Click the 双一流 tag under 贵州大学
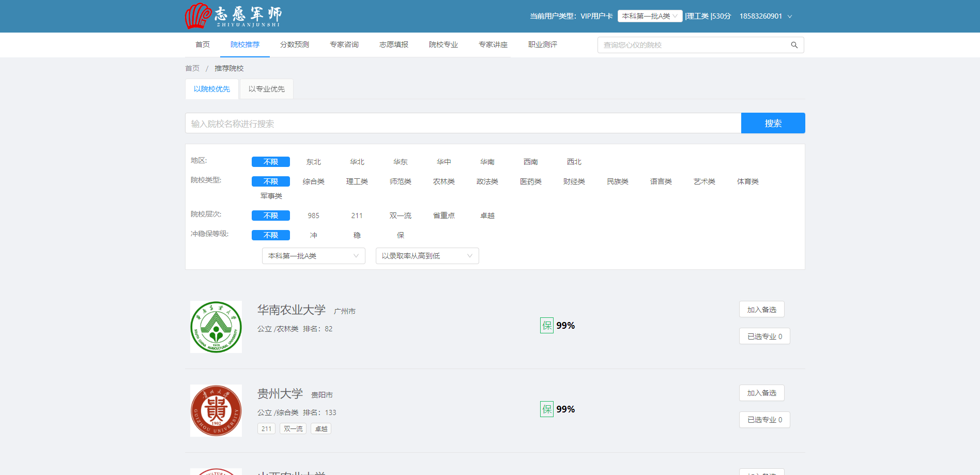The height and width of the screenshot is (475, 980). pos(293,428)
